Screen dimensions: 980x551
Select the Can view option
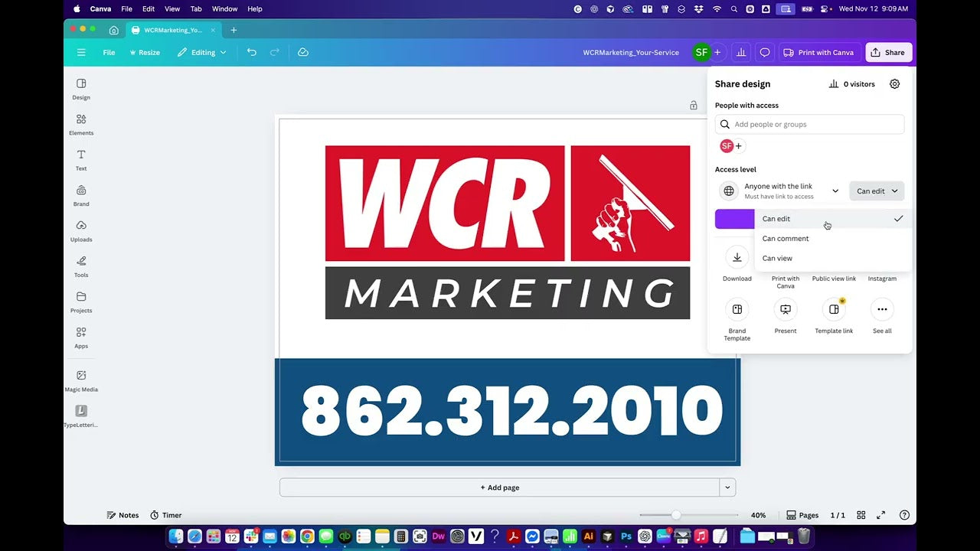click(833, 259)
